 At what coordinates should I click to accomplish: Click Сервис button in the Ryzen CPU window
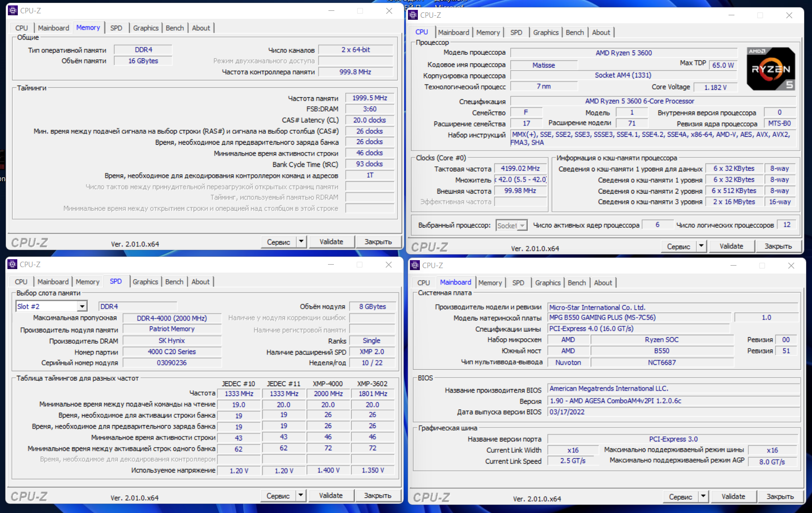click(679, 246)
